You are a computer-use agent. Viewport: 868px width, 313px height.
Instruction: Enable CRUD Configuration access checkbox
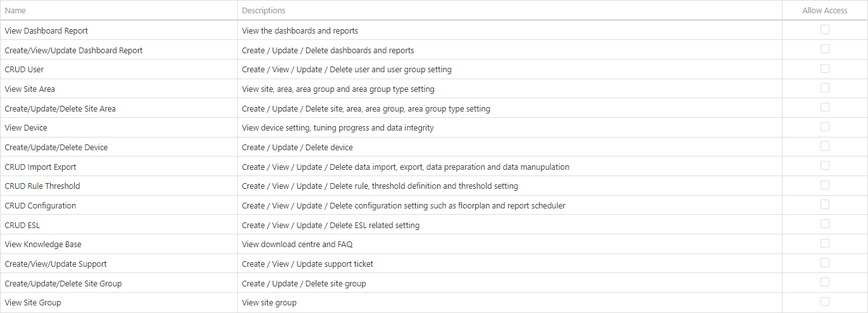point(825,205)
